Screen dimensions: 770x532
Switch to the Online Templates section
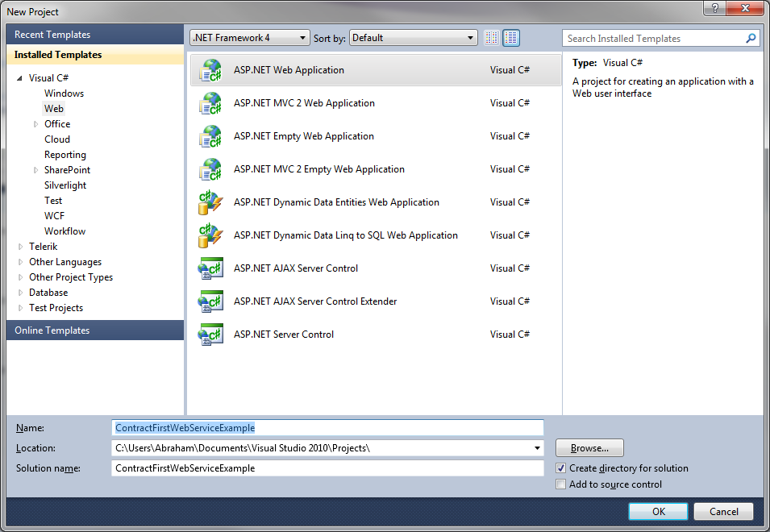click(x=52, y=330)
